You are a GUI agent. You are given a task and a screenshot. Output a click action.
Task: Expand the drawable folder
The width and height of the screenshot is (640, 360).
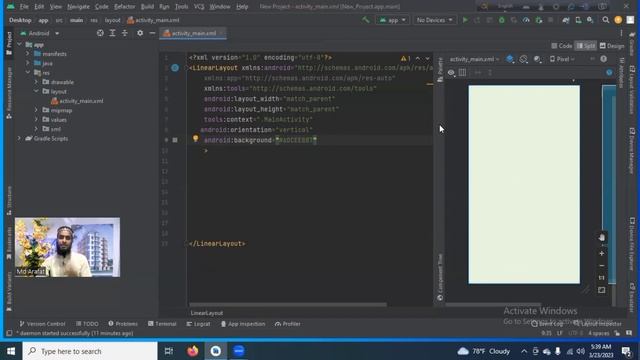(x=36, y=82)
